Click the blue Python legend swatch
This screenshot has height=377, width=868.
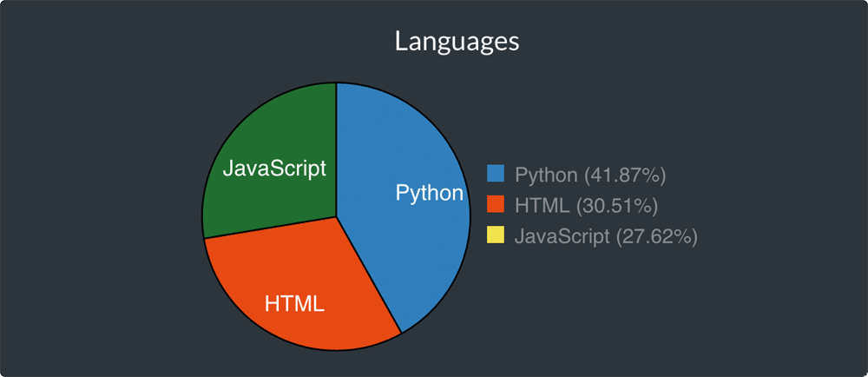(496, 174)
